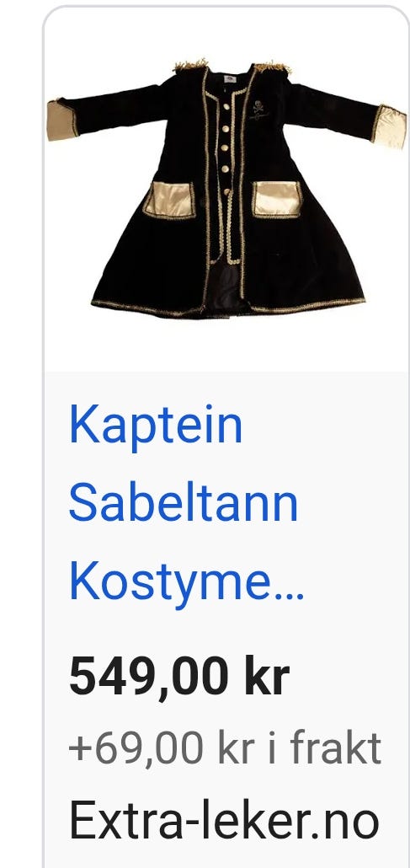Click the black pirate coat product image
The width and height of the screenshot is (410, 868).
[226, 188]
